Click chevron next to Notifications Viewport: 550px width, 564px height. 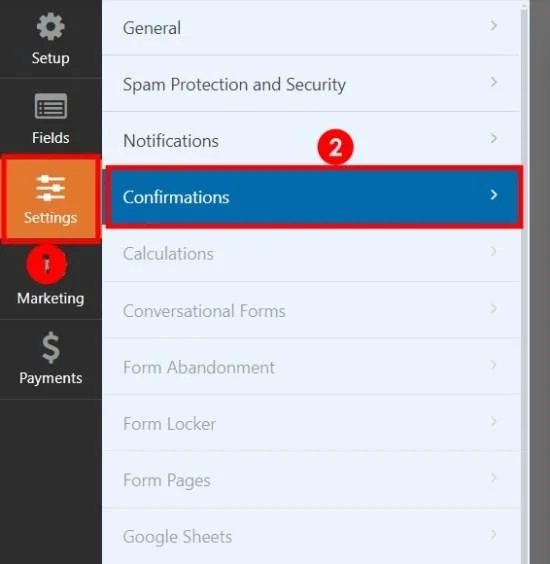pyautogui.click(x=494, y=138)
